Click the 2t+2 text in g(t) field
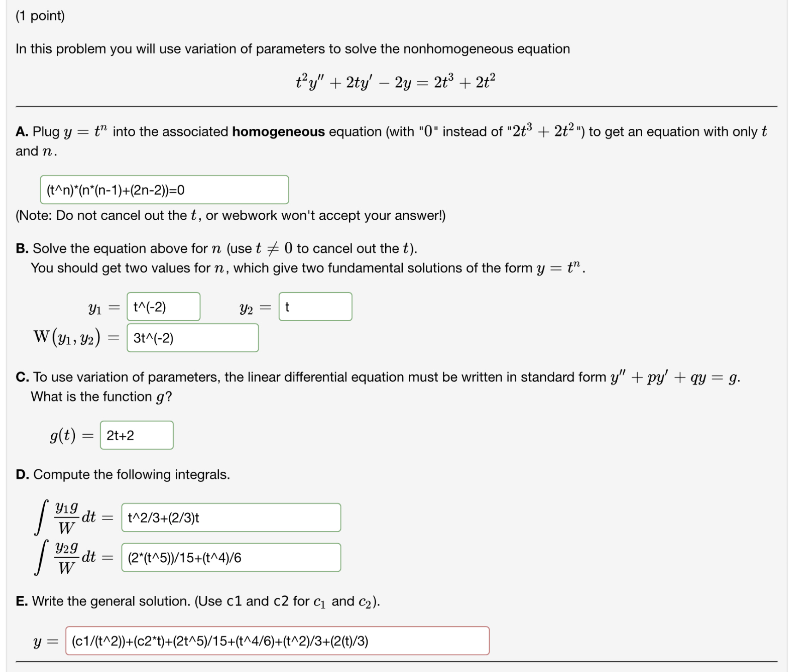This screenshot has height=672, width=800. coord(121,435)
